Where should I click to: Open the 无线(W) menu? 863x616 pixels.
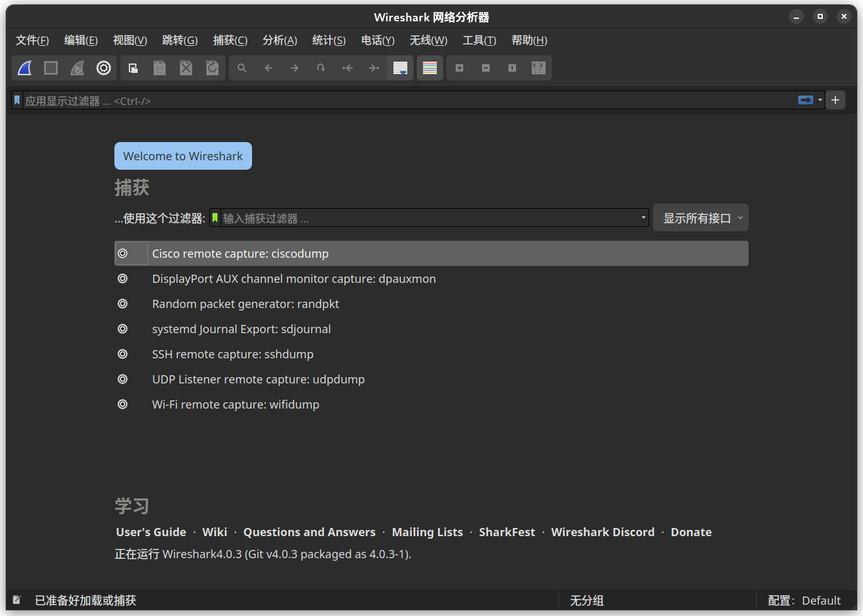429,40
